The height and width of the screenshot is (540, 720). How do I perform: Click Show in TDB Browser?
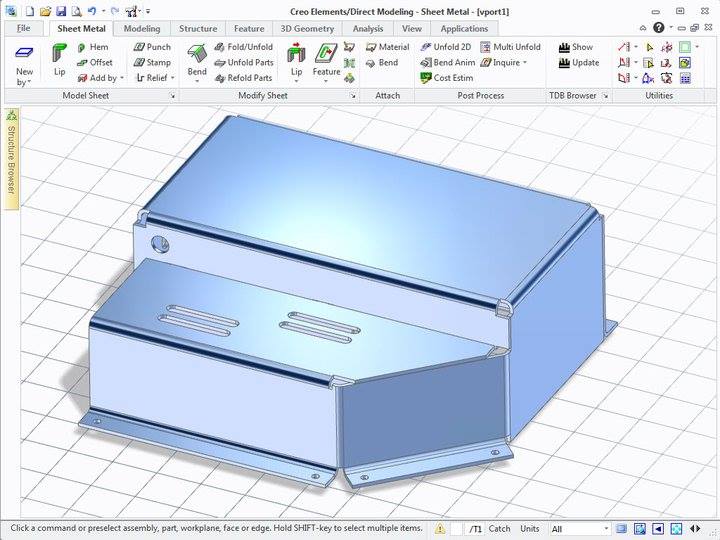pos(576,47)
